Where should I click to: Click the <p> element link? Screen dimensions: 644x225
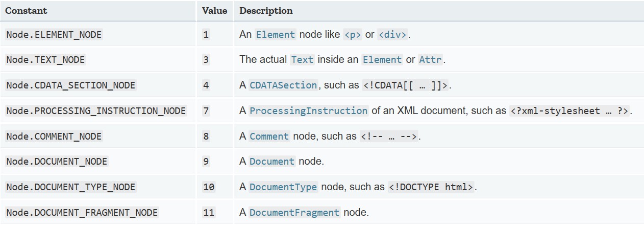point(353,35)
